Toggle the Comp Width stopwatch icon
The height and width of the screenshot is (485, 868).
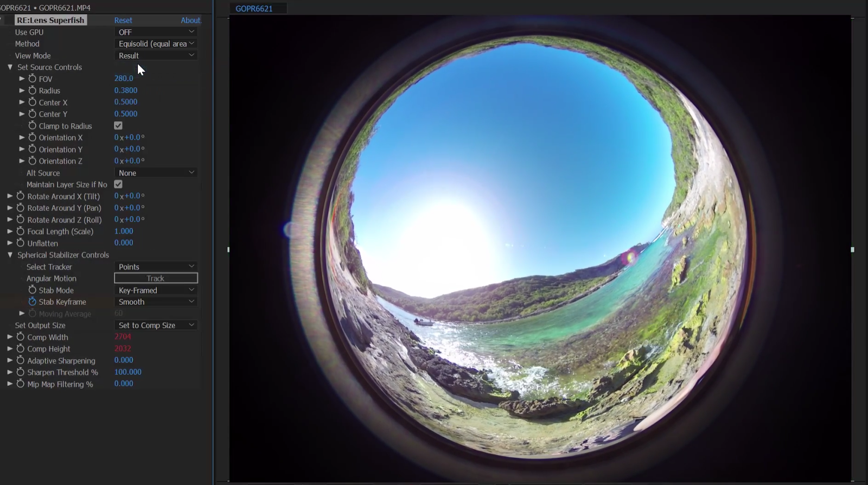[21, 337]
